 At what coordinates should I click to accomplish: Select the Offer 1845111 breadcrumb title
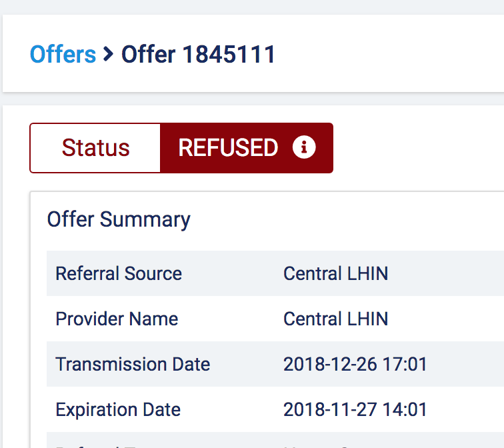[198, 54]
